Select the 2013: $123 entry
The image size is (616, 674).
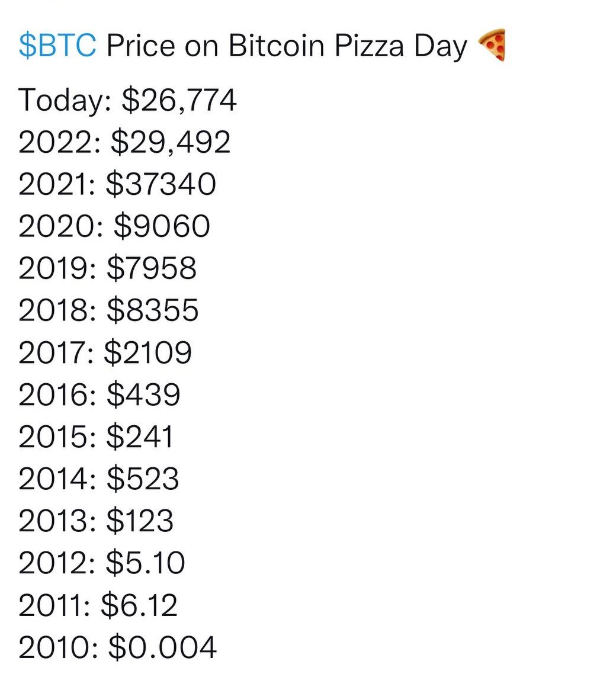(x=96, y=521)
